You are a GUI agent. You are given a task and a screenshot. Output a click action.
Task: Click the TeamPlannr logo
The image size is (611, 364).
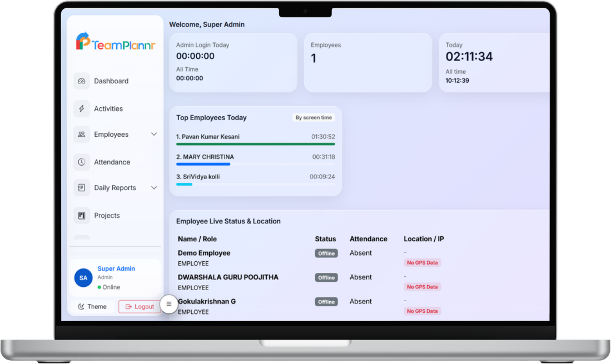pyautogui.click(x=115, y=43)
